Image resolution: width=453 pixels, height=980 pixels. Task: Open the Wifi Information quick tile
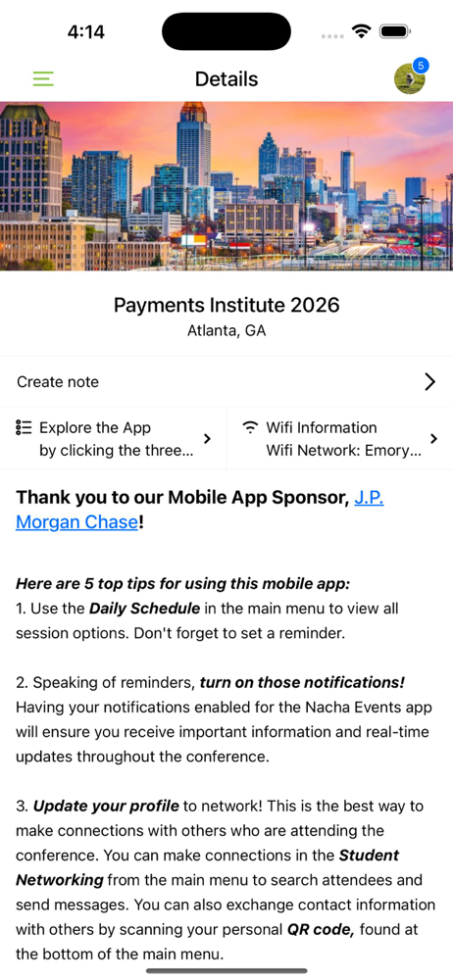point(339,439)
